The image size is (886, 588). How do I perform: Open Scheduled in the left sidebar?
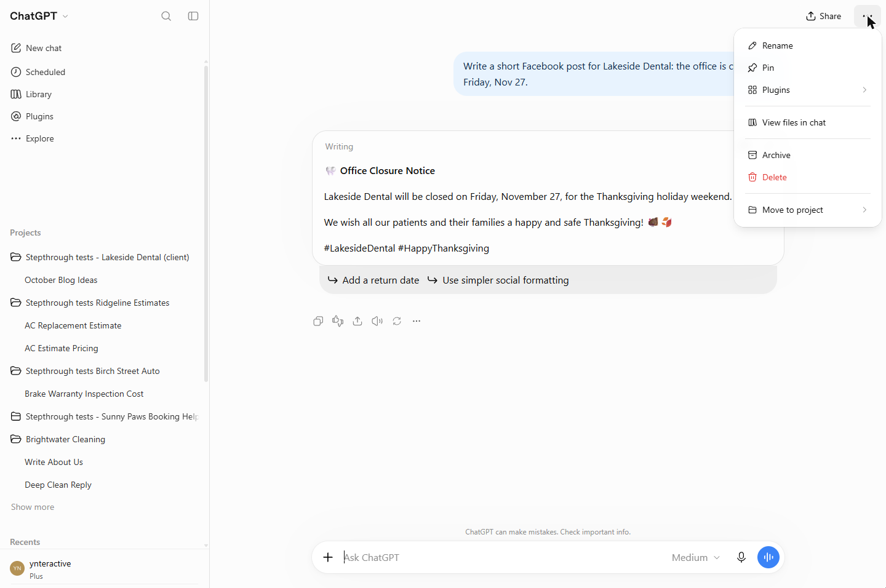pos(38,72)
